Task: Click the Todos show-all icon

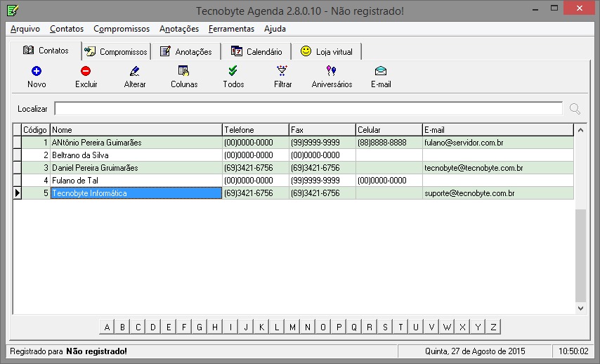Action: click(233, 71)
